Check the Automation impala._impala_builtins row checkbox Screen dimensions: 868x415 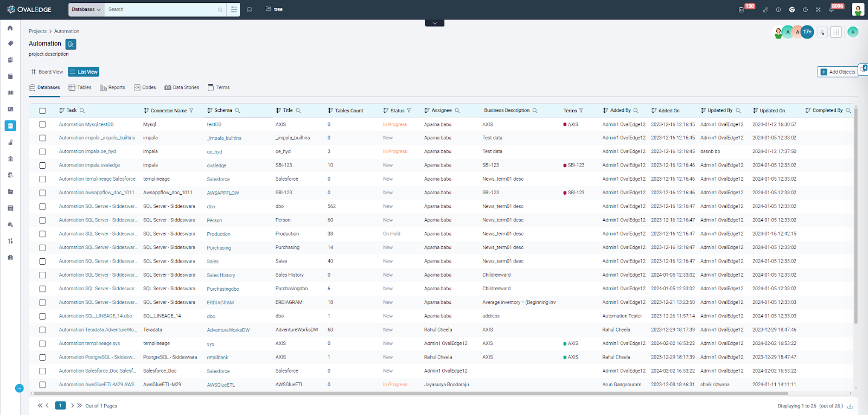click(x=42, y=138)
